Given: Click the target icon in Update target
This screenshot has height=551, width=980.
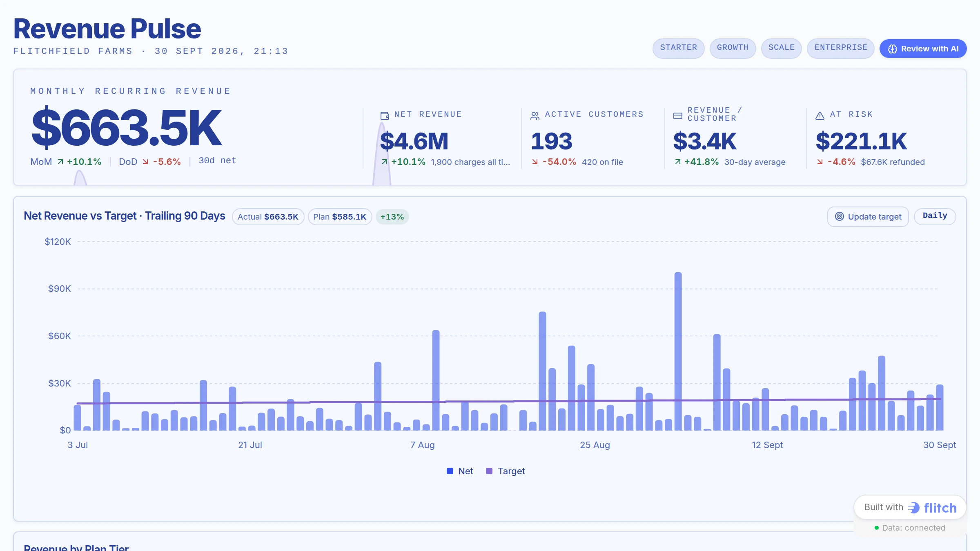Looking at the screenshot, I should pyautogui.click(x=839, y=216).
